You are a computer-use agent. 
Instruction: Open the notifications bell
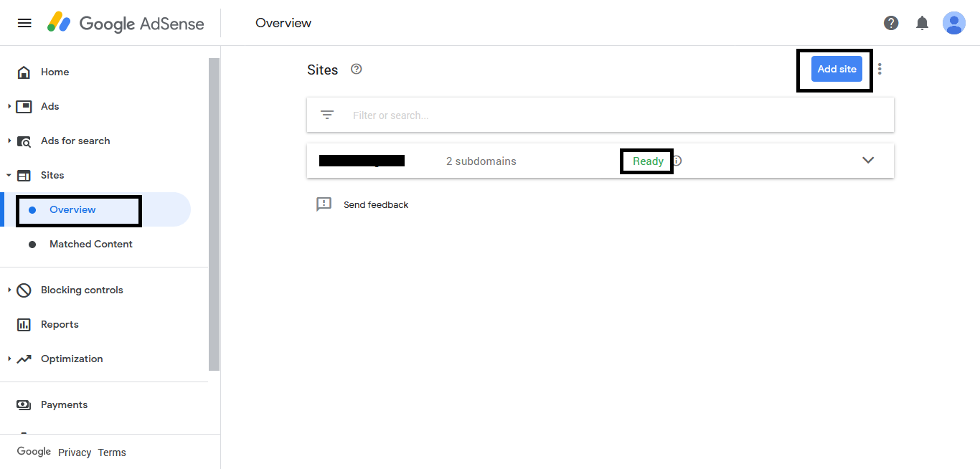coord(923,23)
